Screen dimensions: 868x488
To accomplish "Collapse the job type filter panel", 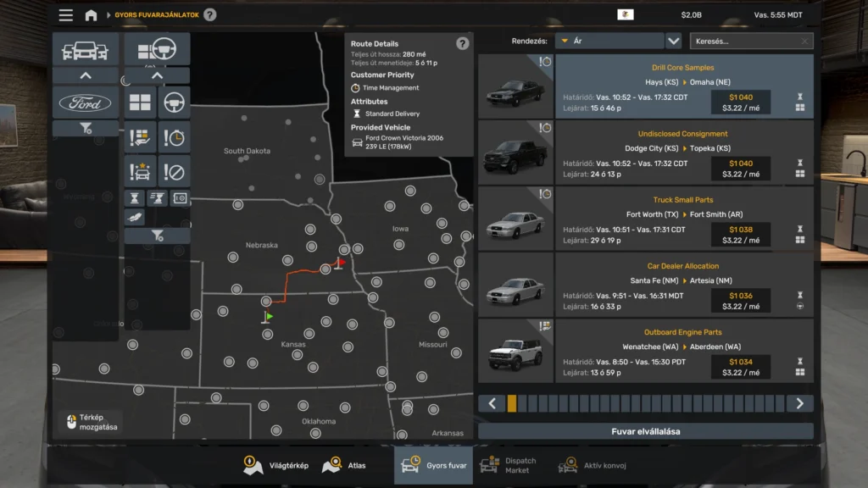I will (157, 75).
